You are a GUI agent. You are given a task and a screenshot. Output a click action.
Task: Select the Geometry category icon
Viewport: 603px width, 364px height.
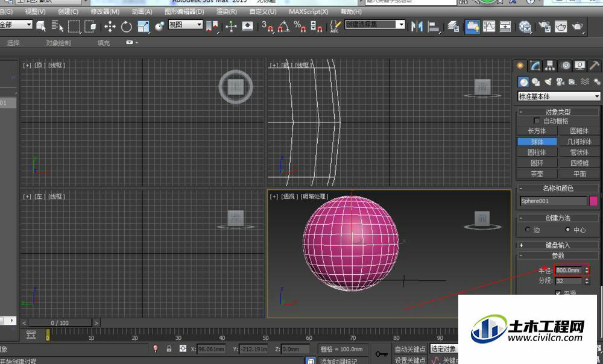pyautogui.click(x=523, y=82)
